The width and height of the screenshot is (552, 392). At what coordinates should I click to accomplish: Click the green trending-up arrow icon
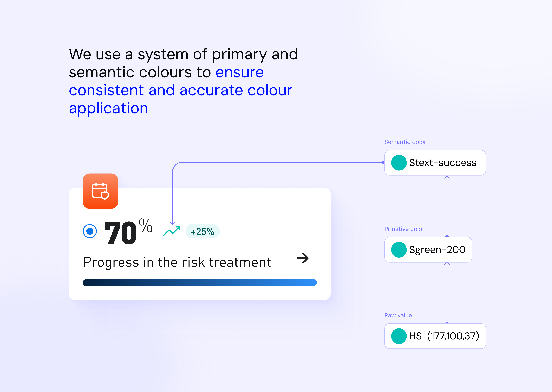click(x=171, y=231)
